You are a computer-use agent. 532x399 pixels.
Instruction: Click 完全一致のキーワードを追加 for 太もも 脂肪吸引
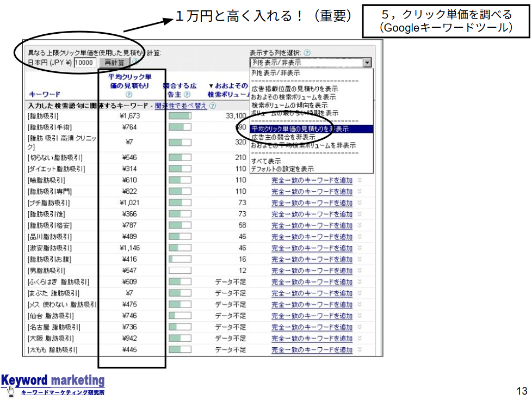[312, 350]
